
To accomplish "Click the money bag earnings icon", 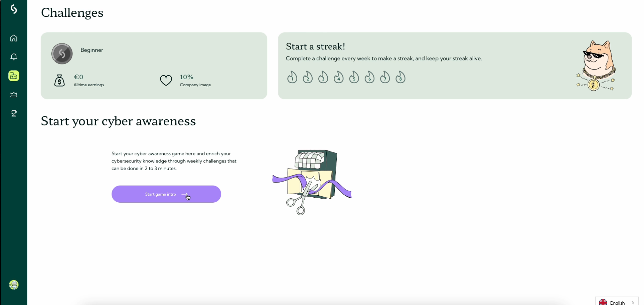I will click(59, 81).
